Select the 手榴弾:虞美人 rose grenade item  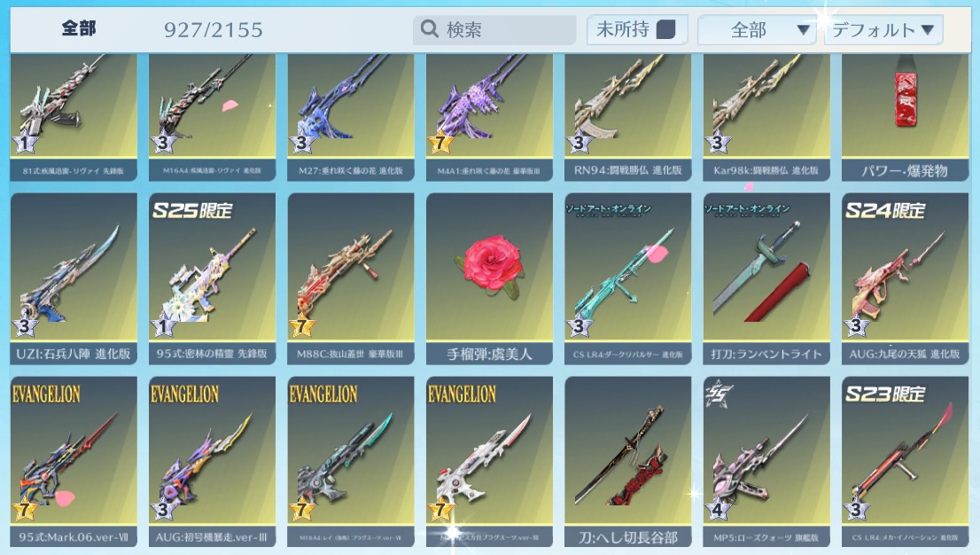489,278
